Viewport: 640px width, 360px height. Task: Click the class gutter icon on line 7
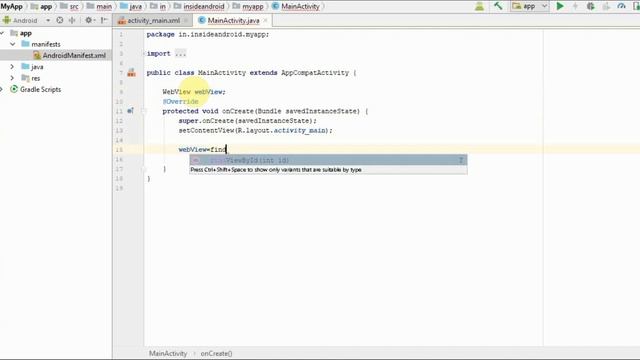coord(131,73)
